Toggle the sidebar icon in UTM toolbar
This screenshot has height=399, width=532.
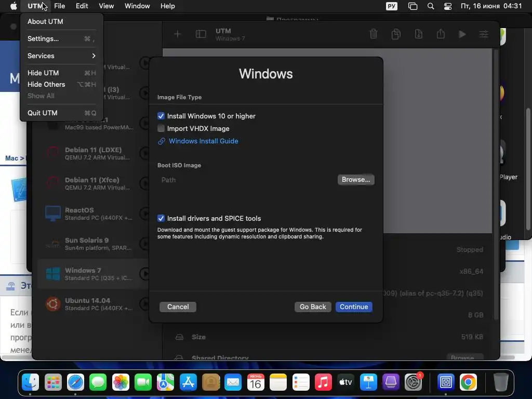(x=201, y=34)
